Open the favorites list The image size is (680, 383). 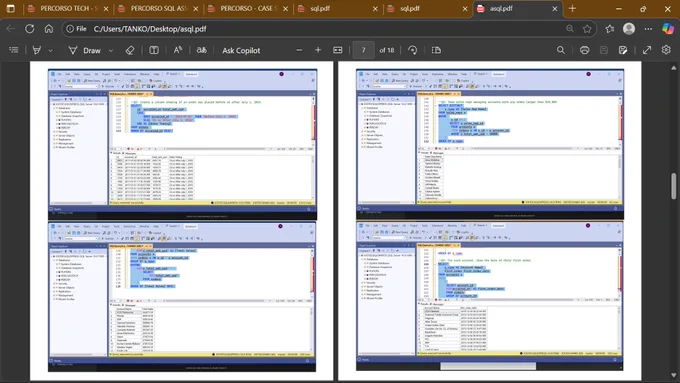(610, 29)
